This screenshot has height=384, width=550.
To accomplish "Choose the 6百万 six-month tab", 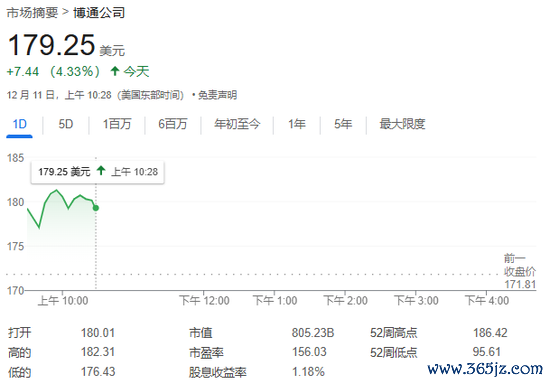I will [x=173, y=124].
